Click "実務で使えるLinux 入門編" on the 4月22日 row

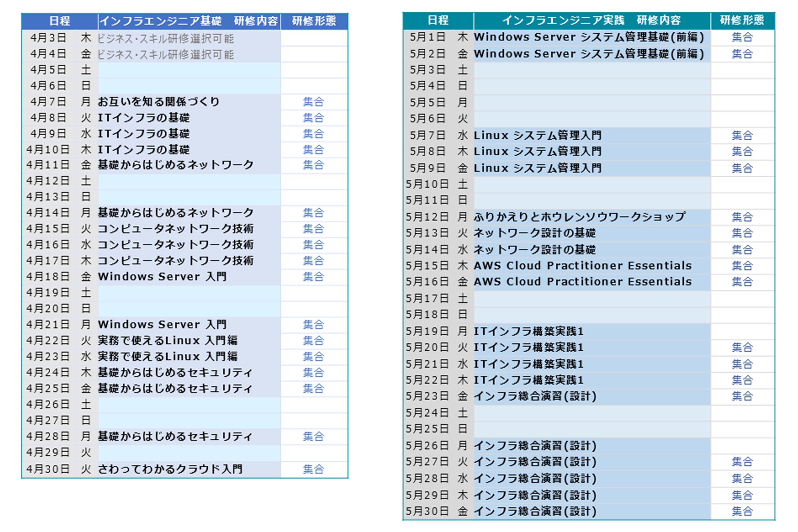168,341
